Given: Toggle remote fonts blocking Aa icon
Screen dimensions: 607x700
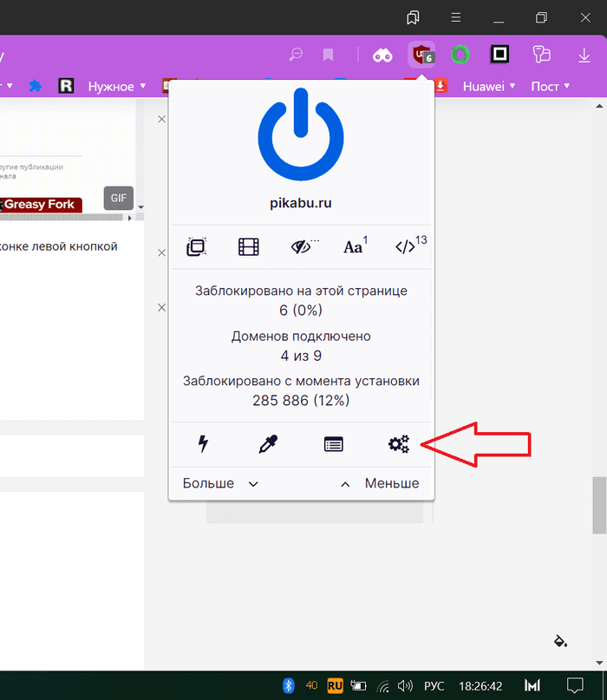Looking at the screenshot, I should point(356,246).
